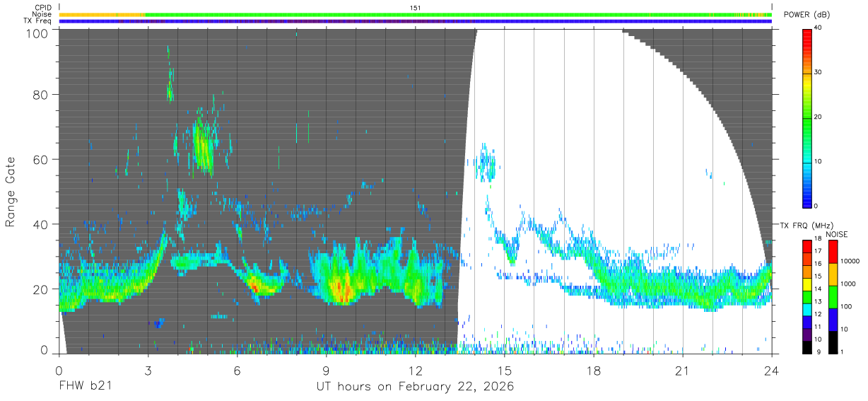Click the 14 tick on TX FRQ scale

tap(817, 289)
